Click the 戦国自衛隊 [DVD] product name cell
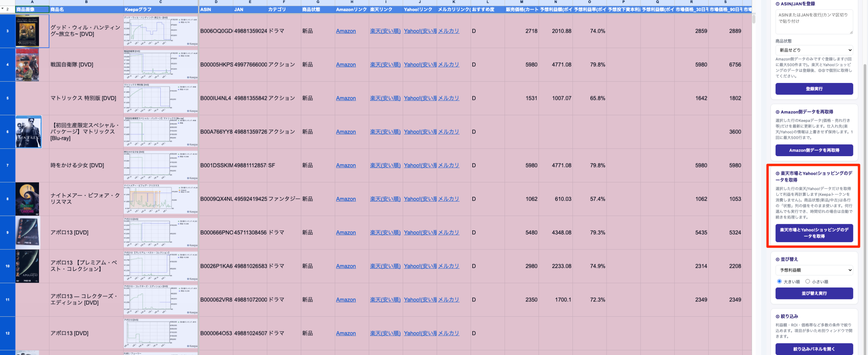This screenshot has height=355, width=868. tap(86, 64)
